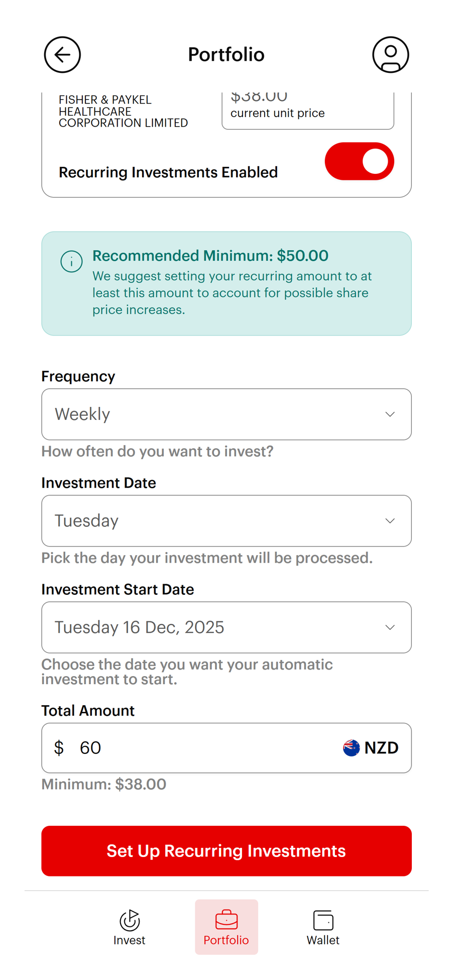
Task: Click the Portfolio briefcase icon
Action: click(x=227, y=920)
